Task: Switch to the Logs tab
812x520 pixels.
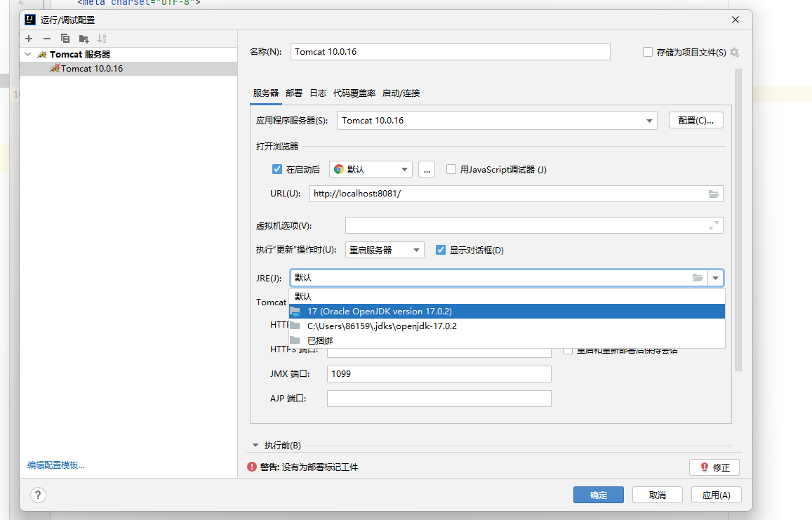Action: click(318, 93)
